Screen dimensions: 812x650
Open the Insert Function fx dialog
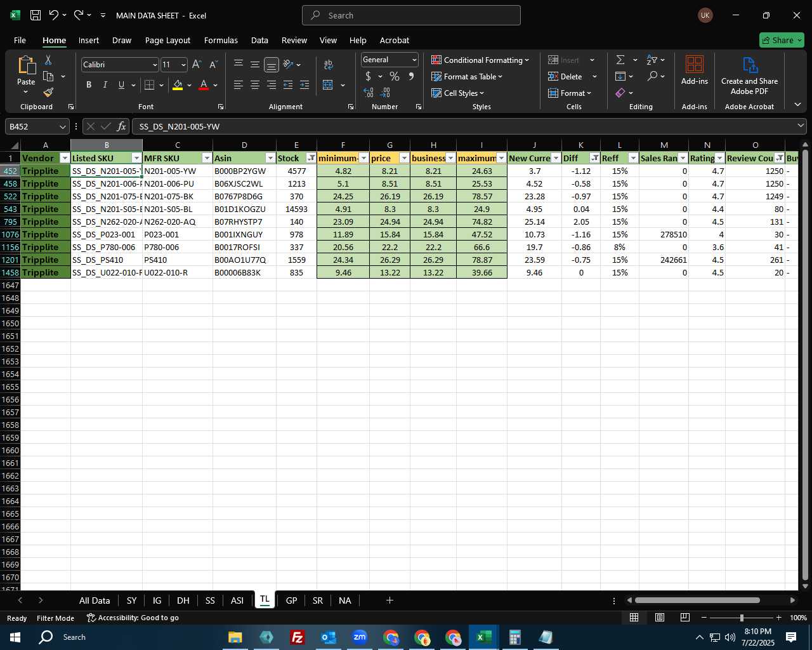tap(121, 126)
